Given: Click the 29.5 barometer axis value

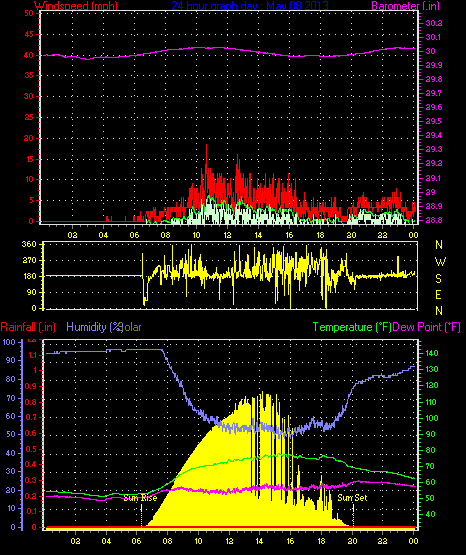Looking at the screenshot, I should coord(433,121).
